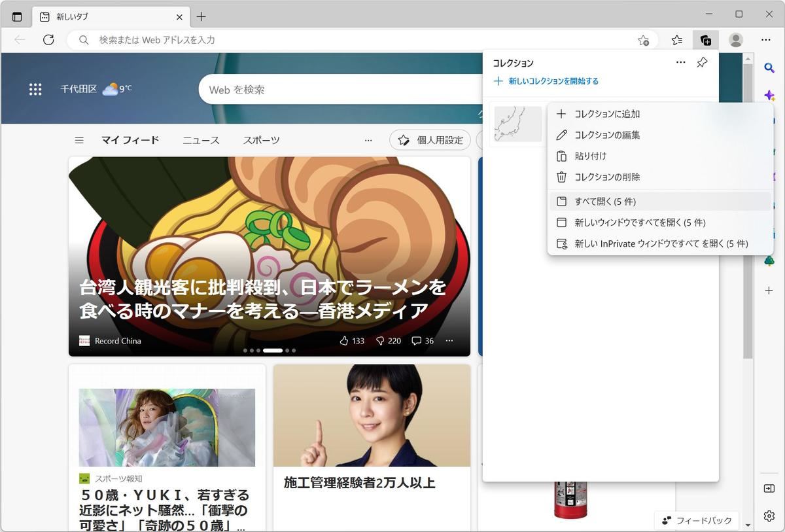The image size is (785, 532).
Task: Pin the Collections panel
Action: tap(702, 63)
